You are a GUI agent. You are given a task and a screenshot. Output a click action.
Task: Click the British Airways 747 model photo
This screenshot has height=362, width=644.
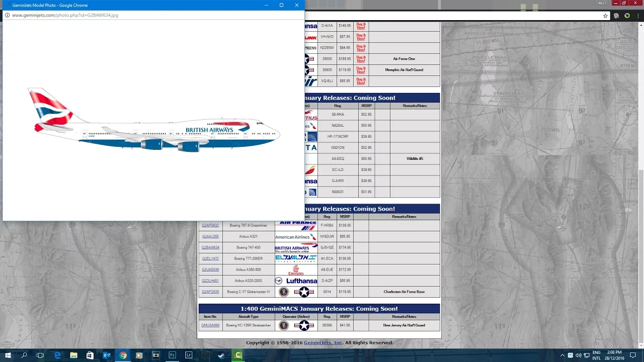point(154,120)
